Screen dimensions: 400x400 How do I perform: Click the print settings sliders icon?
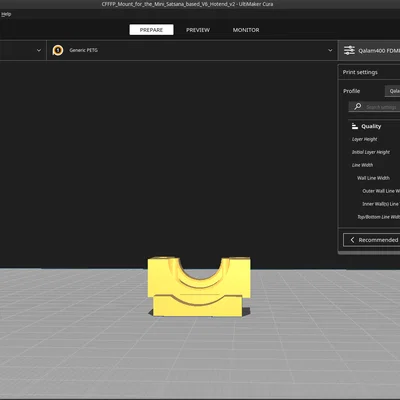(x=349, y=50)
